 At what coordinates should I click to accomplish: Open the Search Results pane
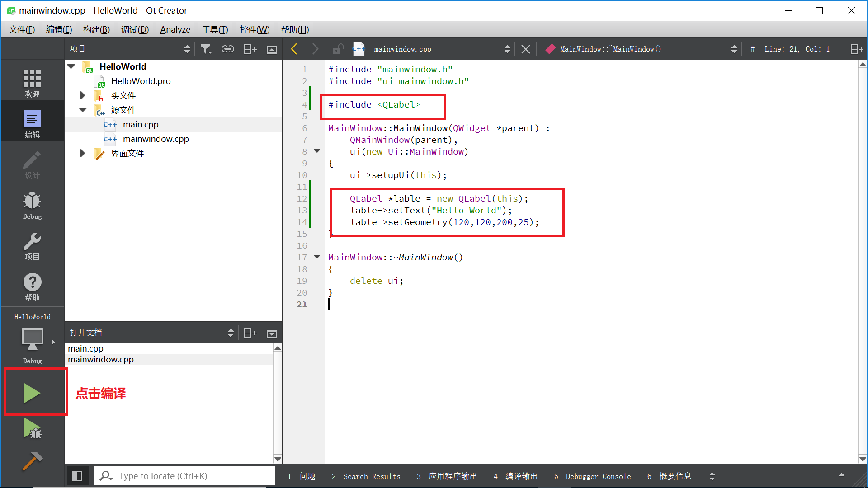coord(366,476)
